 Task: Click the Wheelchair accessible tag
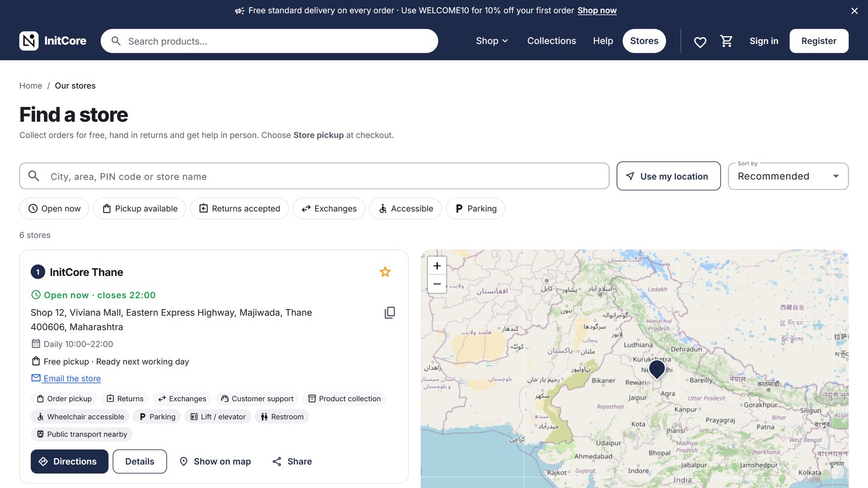pos(80,416)
